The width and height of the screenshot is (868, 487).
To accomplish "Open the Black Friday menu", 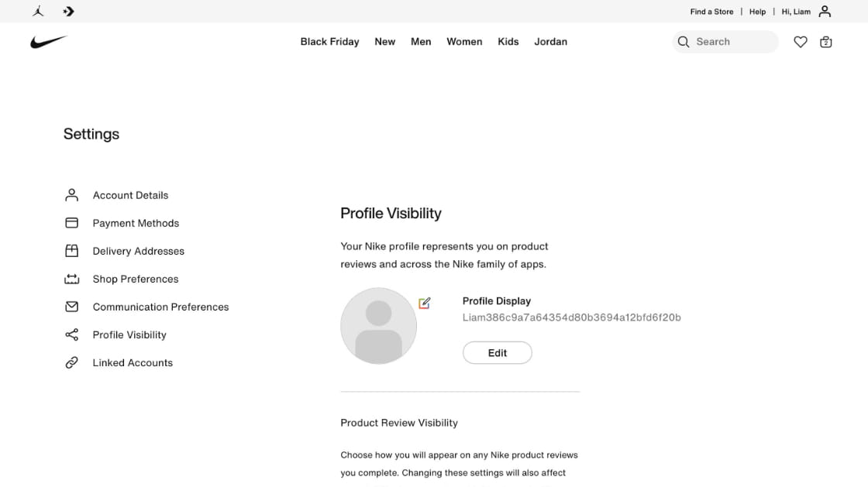I will 330,42.
